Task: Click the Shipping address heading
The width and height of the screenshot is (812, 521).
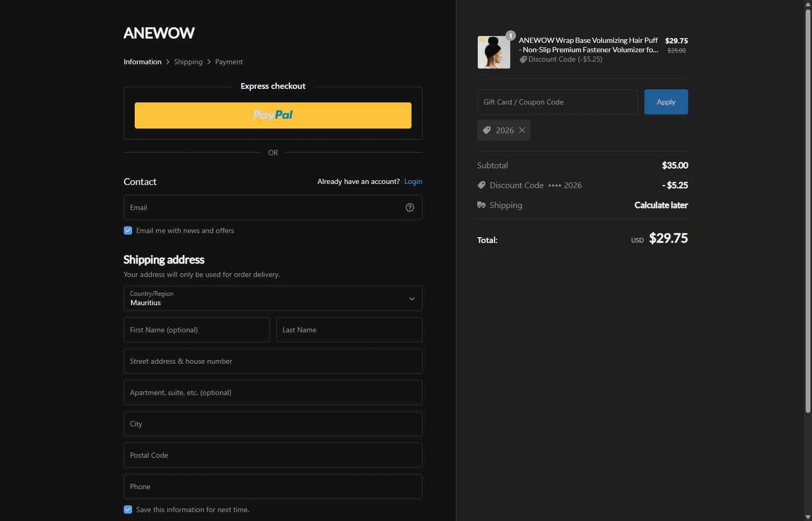Action: pyautogui.click(x=164, y=260)
